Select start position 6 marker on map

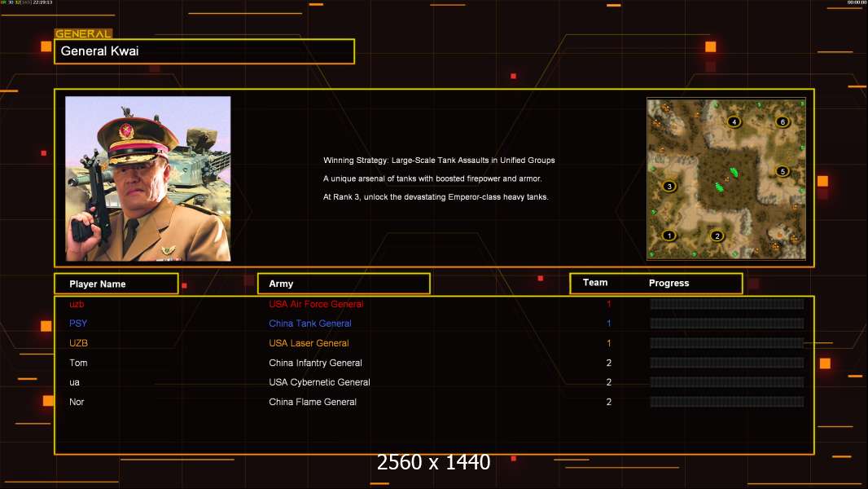(x=783, y=122)
